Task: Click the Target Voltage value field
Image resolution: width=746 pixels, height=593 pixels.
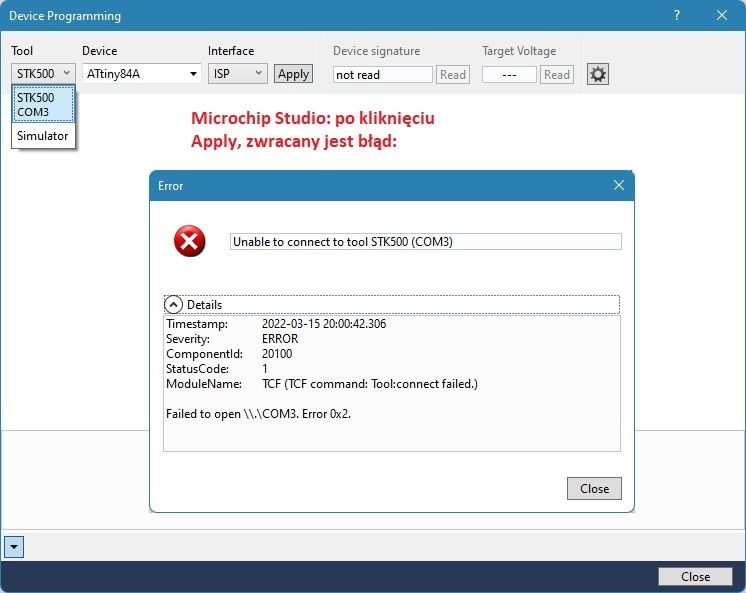Action: click(509, 75)
